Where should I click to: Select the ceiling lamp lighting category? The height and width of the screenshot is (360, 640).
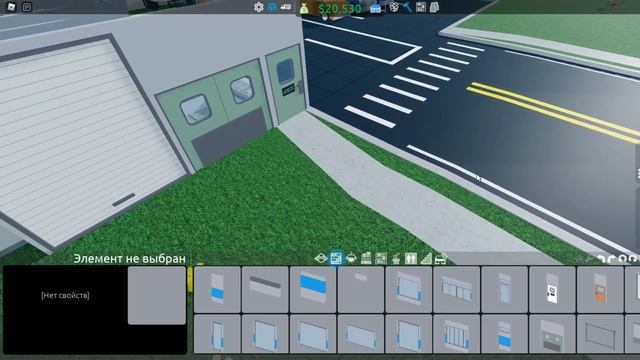point(351,258)
